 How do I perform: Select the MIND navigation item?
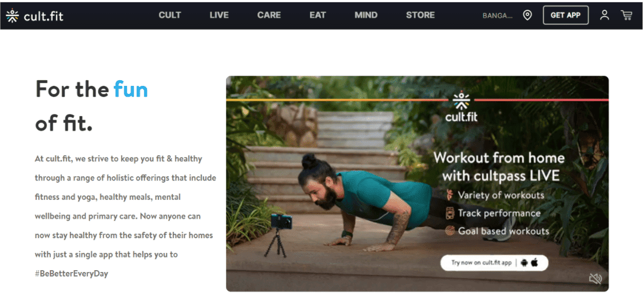point(366,15)
